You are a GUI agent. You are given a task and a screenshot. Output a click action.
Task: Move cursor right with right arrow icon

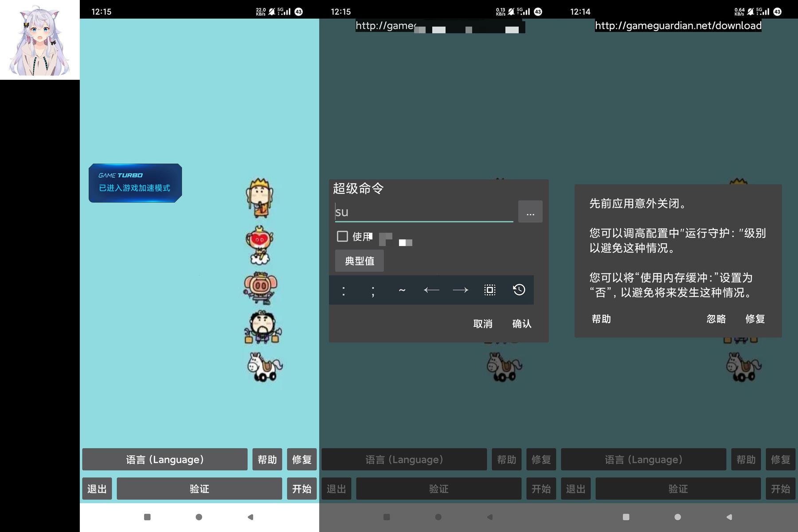[461, 290]
